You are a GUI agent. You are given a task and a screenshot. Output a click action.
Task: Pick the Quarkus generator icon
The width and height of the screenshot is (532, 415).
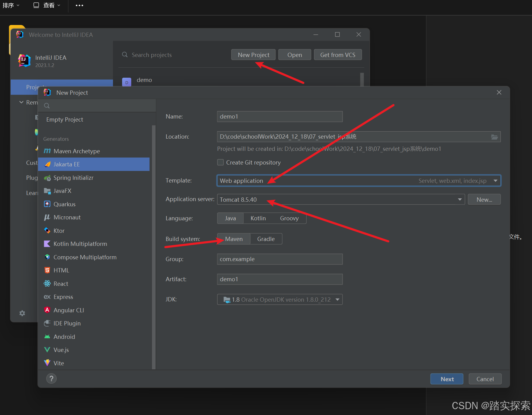point(47,204)
